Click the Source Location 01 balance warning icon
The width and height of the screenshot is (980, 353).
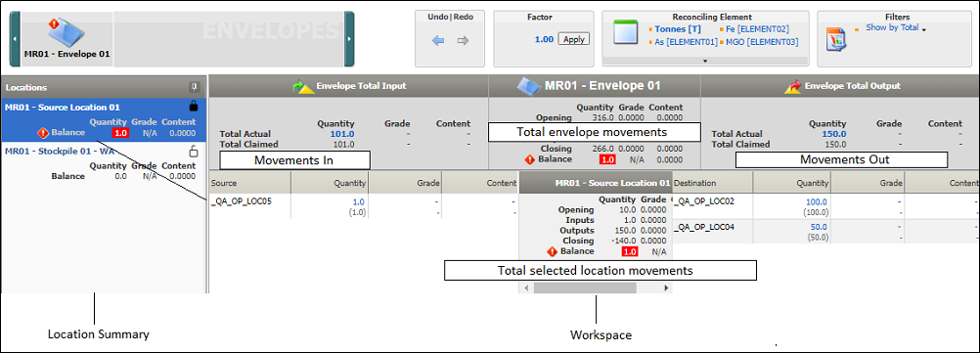click(43, 132)
